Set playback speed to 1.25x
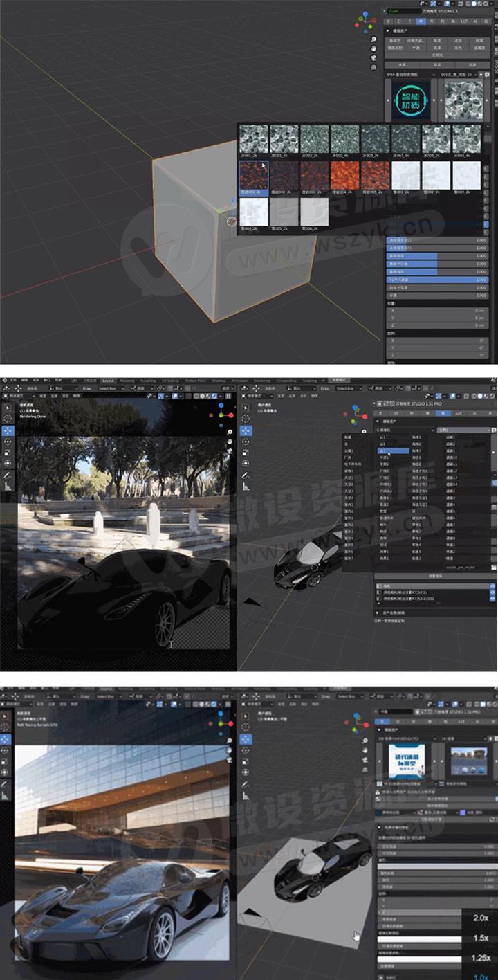The height and width of the screenshot is (980, 498). (481, 958)
